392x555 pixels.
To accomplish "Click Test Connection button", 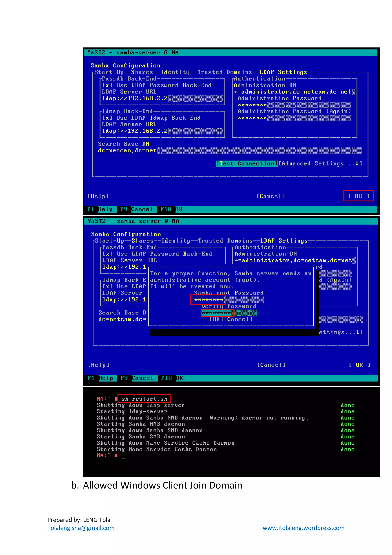I will [247, 164].
